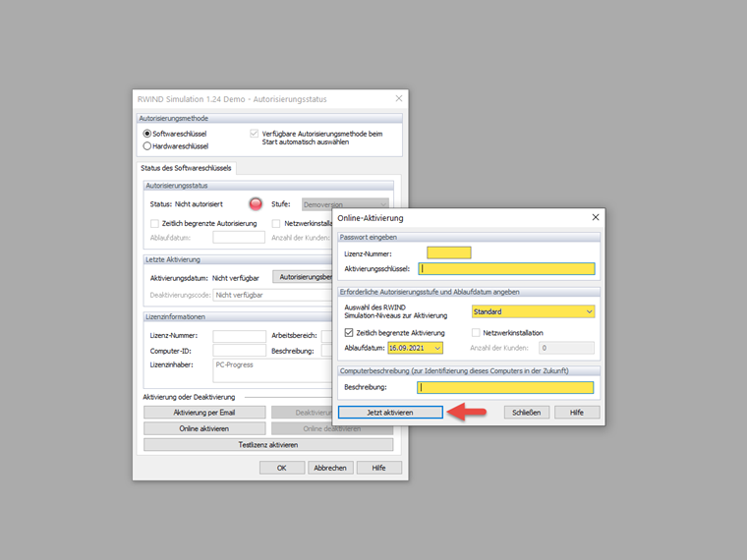Select Hardwareschlüssel radio button
Screen dimensions: 747x560
pyautogui.click(x=147, y=146)
